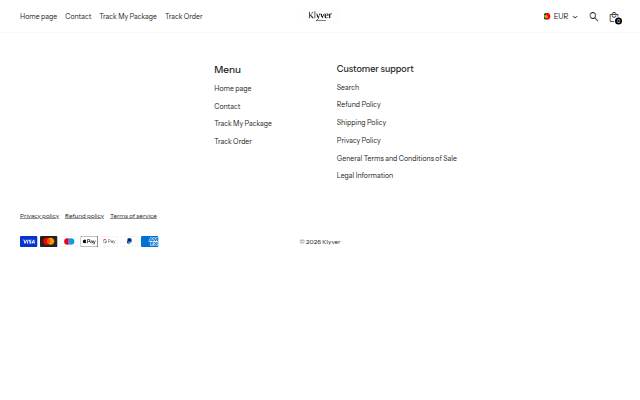Select Track Order under Menu section

(x=233, y=141)
